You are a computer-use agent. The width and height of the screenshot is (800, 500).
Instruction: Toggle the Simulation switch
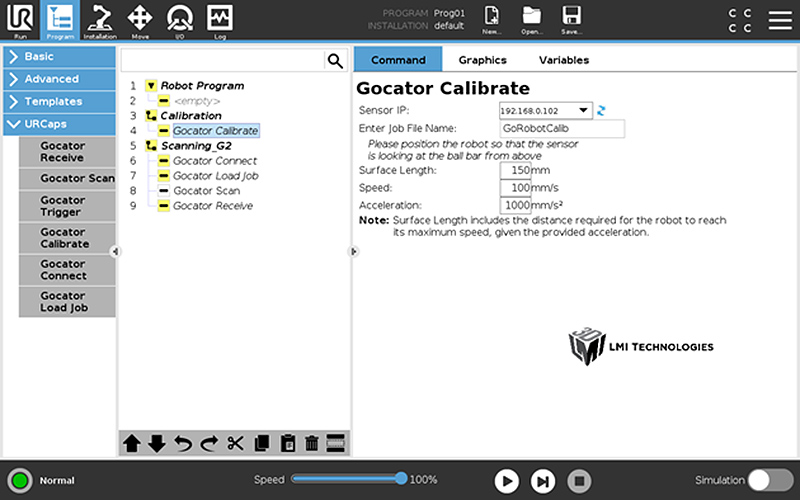click(x=770, y=480)
